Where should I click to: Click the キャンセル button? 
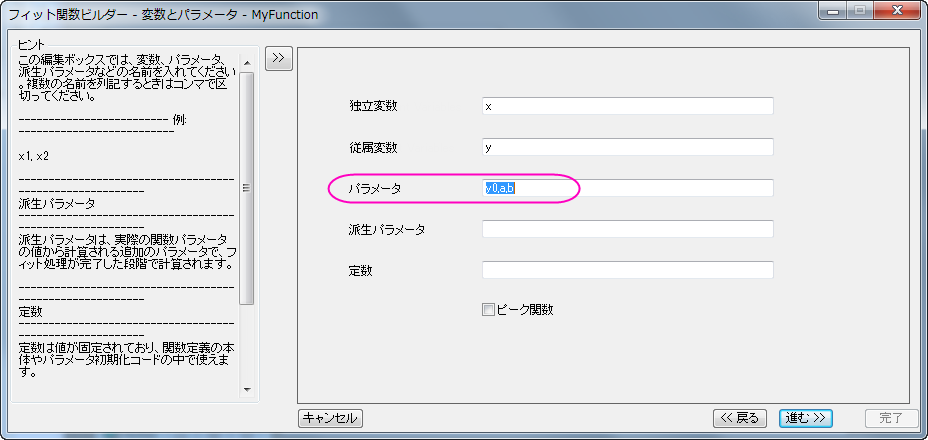click(x=330, y=418)
